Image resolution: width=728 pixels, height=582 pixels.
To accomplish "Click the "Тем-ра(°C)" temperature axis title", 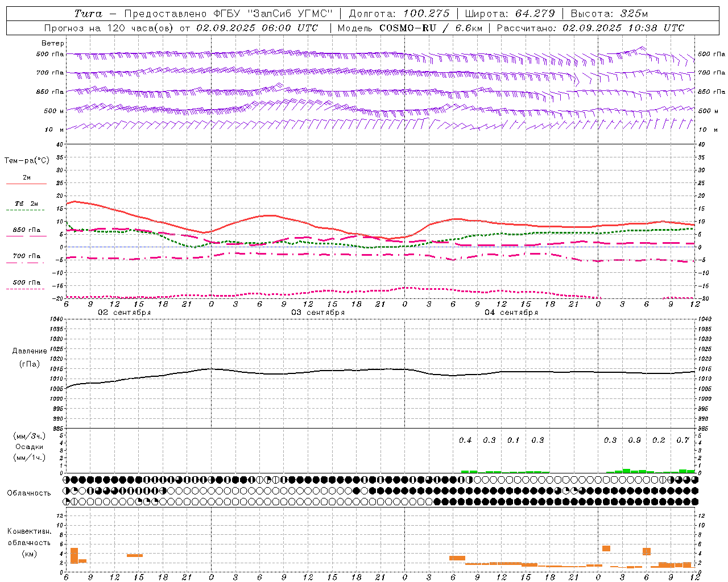I will [27, 161].
